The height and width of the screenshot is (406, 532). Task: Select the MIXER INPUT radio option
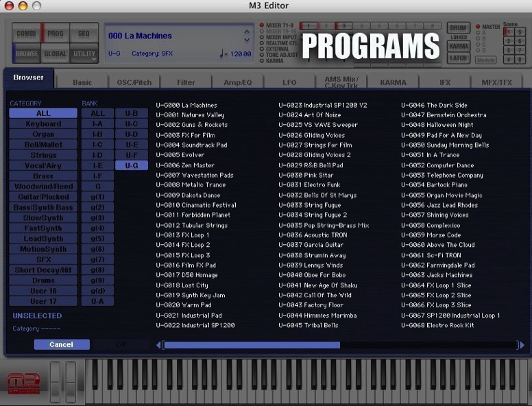point(262,37)
